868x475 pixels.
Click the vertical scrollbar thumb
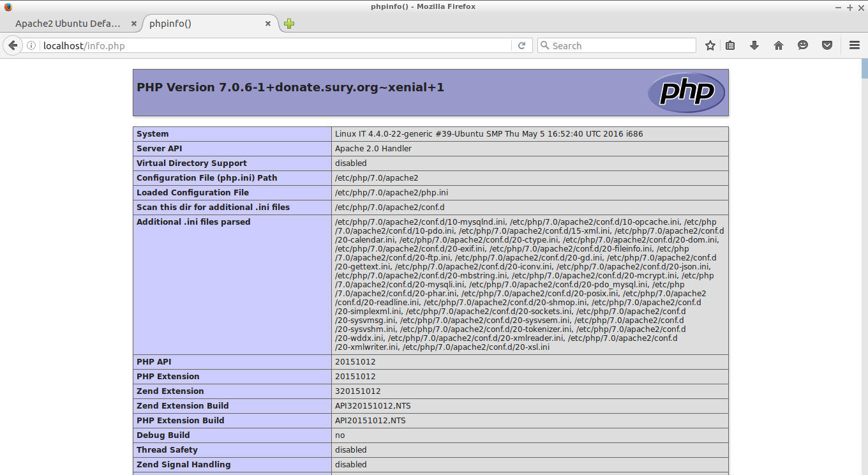click(x=864, y=68)
